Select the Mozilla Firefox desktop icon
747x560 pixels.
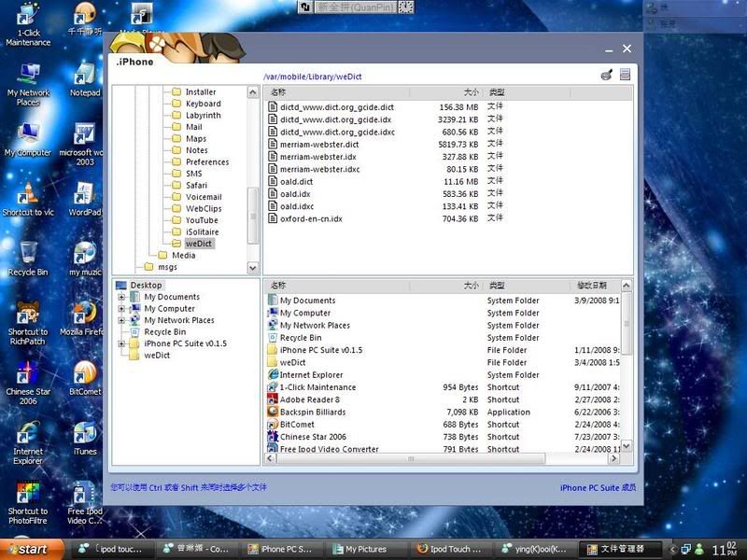click(x=83, y=318)
